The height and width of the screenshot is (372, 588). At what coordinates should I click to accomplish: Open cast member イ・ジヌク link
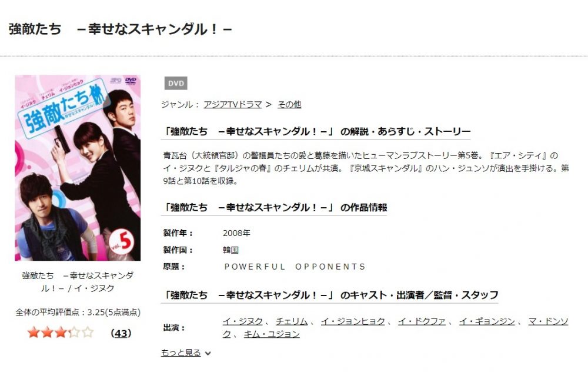point(243,321)
